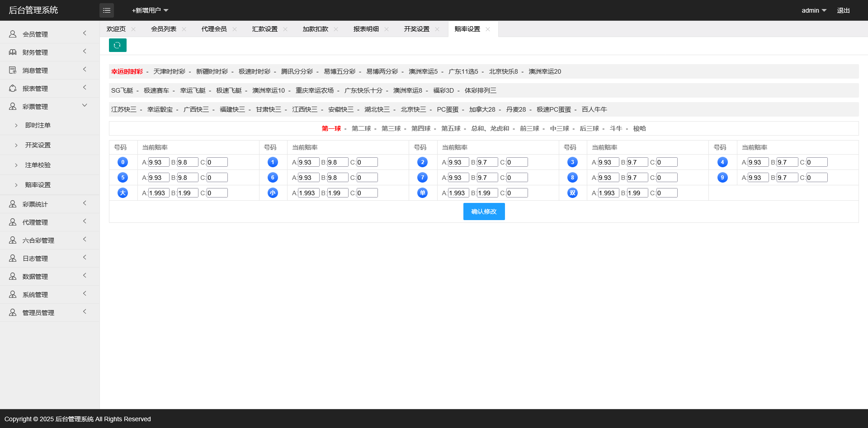Click the blue number 0 ball
The height and width of the screenshot is (428, 868).
[123, 162]
